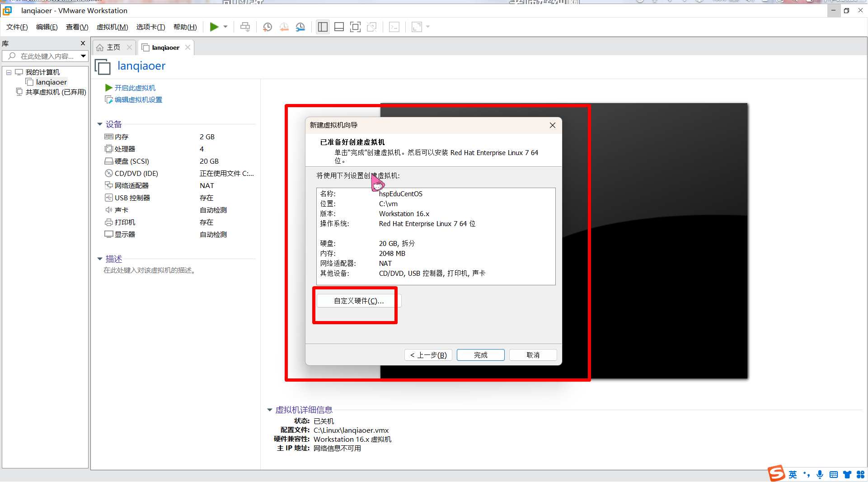Select the 硬盘 (SCSI) device row
868x482 pixels.
pyautogui.click(x=179, y=161)
